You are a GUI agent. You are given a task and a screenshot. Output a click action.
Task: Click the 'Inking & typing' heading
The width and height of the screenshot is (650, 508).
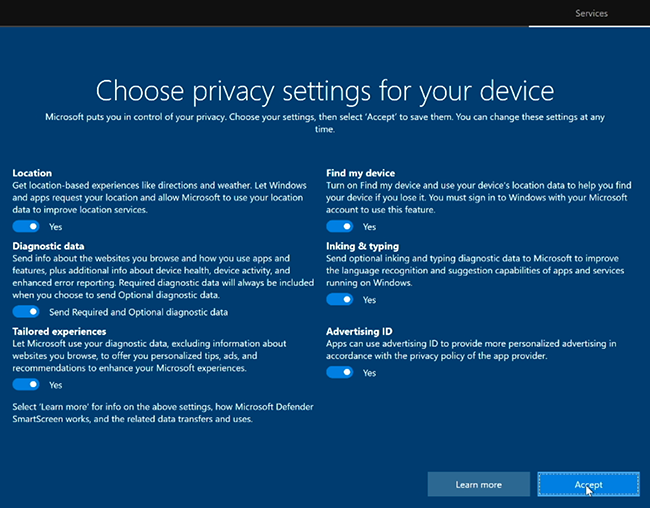click(x=362, y=246)
